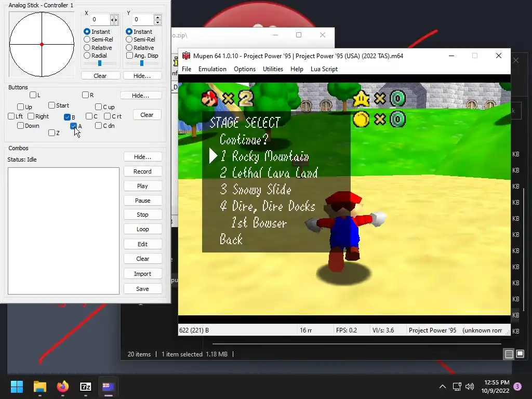Check the C dn checkbox
Image resolution: width=532 pixels, height=399 pixels.
click(x=98, y=126)
